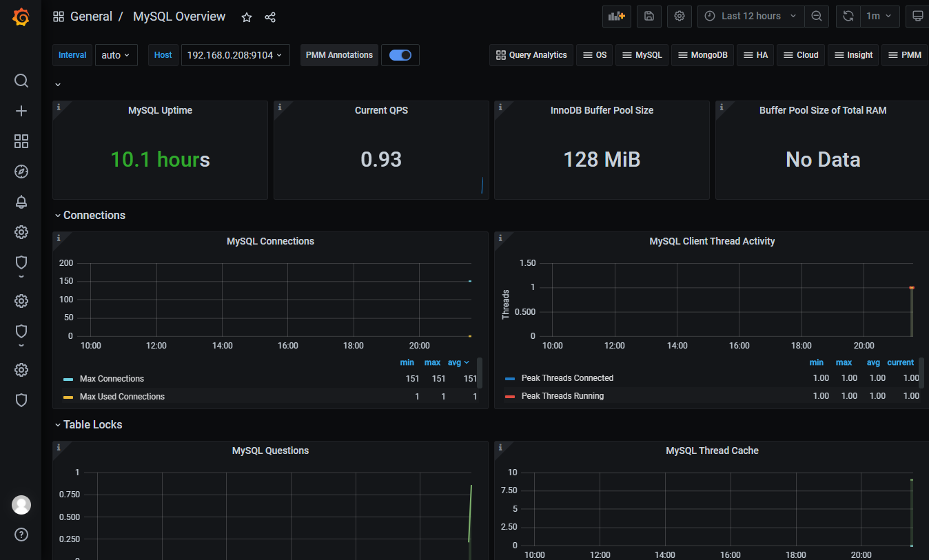Show info for InnoDB Buffer Pool Size panel

point(500,107)
